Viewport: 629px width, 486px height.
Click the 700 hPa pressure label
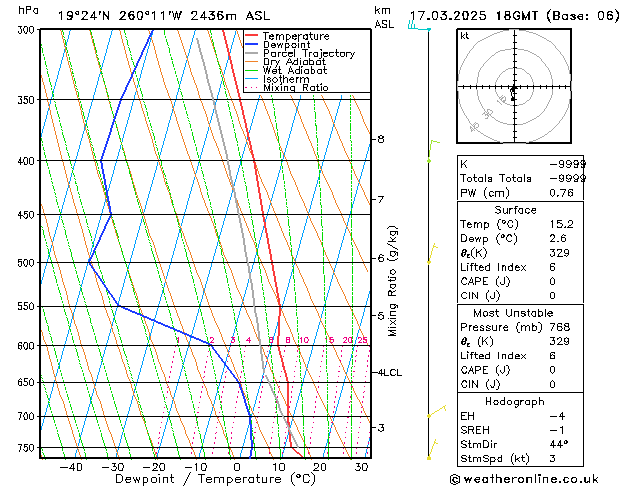pos(28,417)
